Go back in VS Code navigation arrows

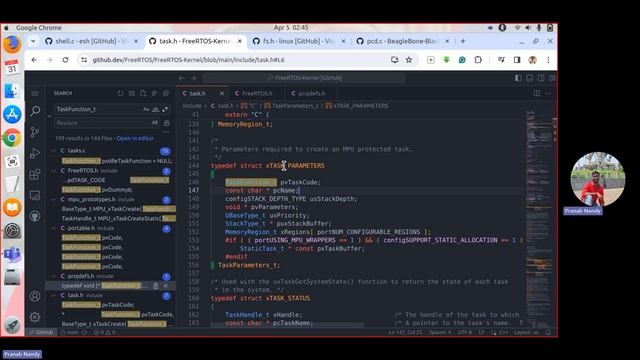(182, 78)
